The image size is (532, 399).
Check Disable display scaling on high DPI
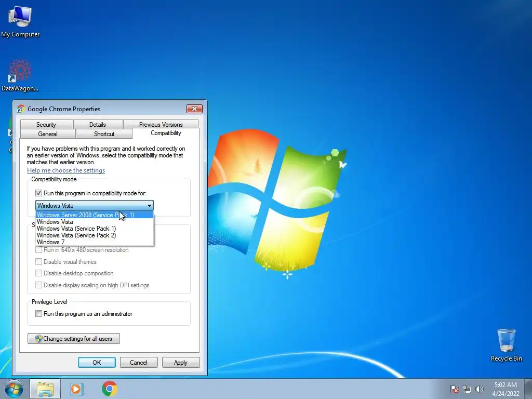point(38,285)
